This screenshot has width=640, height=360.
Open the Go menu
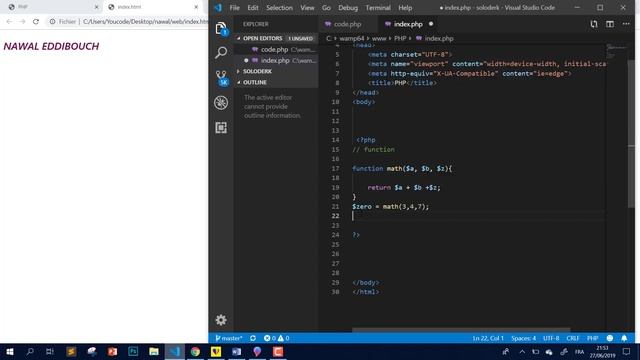[x=326, y=7]
